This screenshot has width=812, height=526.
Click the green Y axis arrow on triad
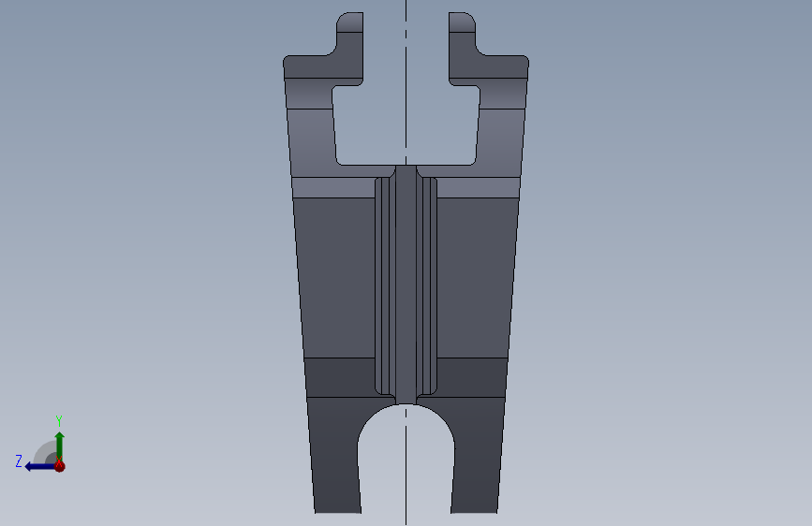[60, 446]
